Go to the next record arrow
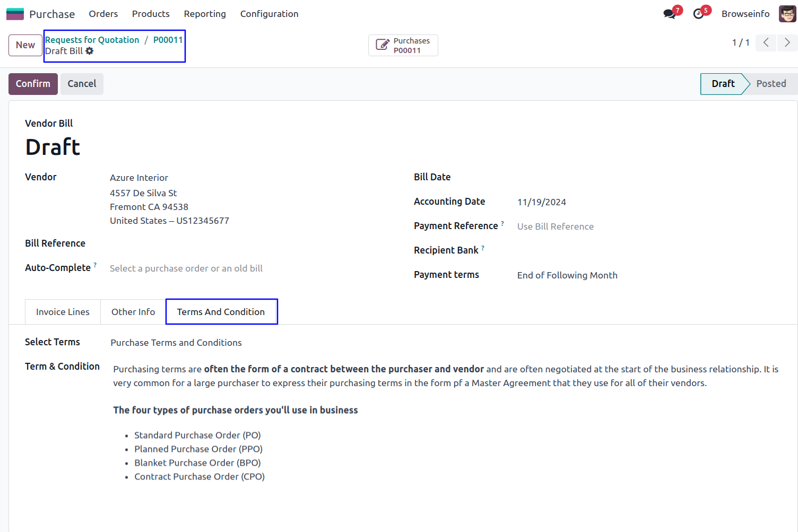798x532 pixels. [x=787, y=42]
